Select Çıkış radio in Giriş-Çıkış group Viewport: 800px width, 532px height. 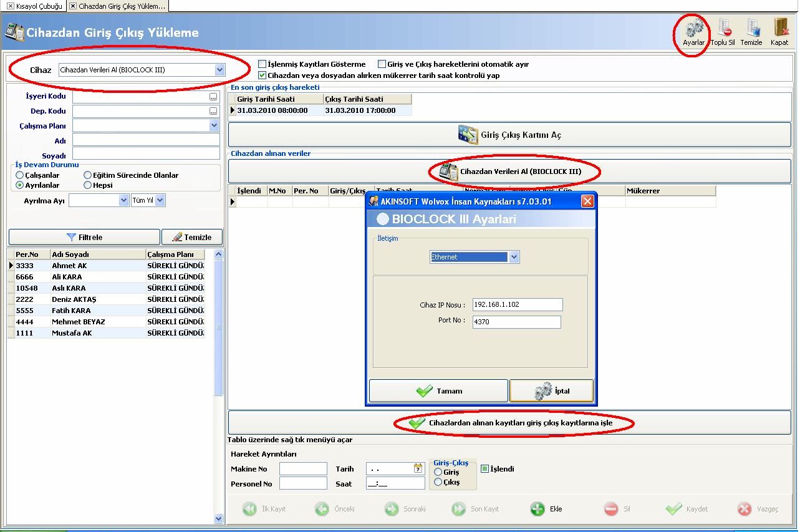point(438,482)
